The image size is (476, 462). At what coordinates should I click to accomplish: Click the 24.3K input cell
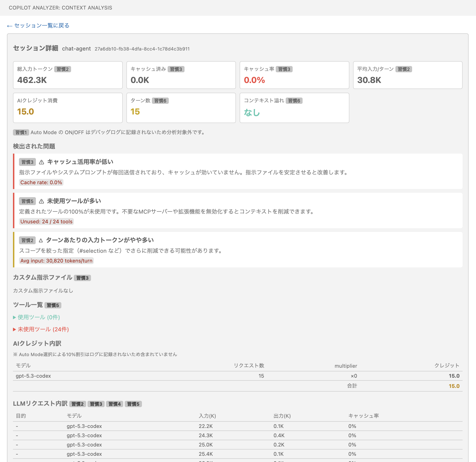205,436
